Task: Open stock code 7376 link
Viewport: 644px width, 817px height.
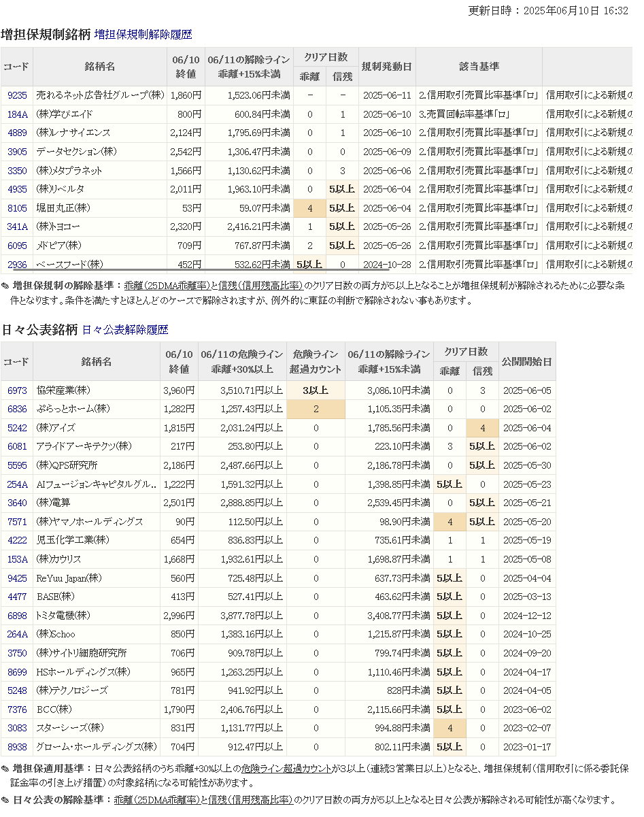Action: (x=17, y=710)
